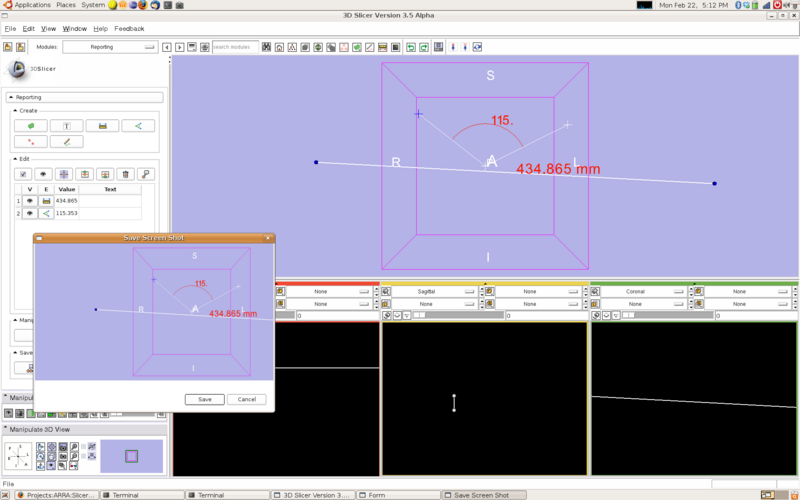
Task: Toggle visibility eye for the 434.865 row
Action: (x=30, y=201)
